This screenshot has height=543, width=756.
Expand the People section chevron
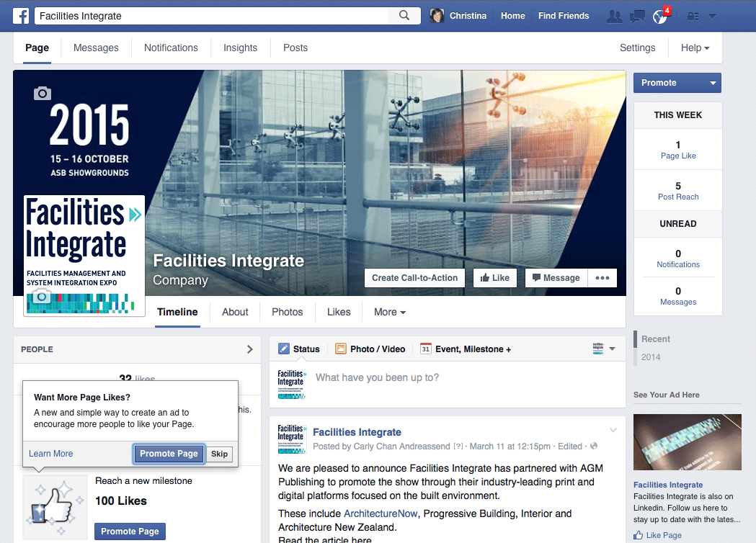250,349
